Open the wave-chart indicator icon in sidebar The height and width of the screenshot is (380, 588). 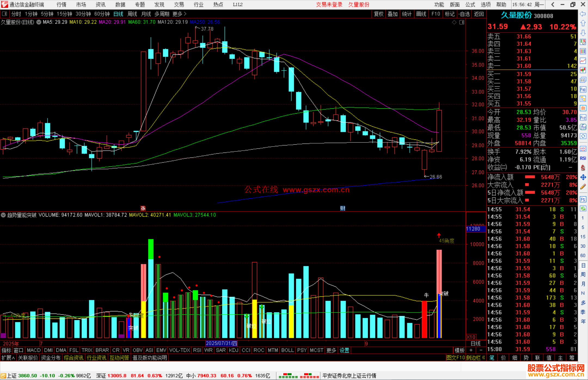click(583, 149)
